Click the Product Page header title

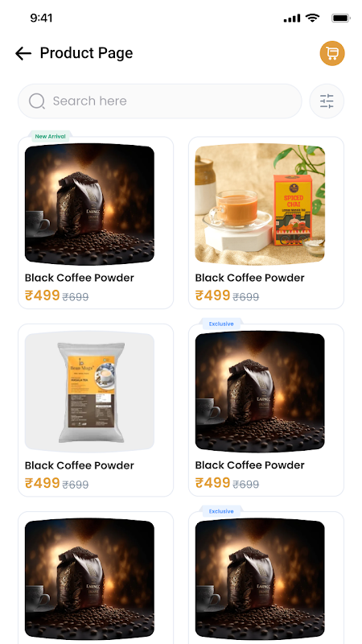point(86,53)
